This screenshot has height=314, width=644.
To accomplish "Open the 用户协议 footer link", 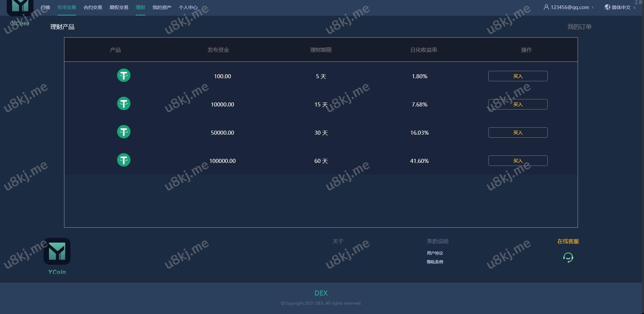I will (x=435, y=253).
